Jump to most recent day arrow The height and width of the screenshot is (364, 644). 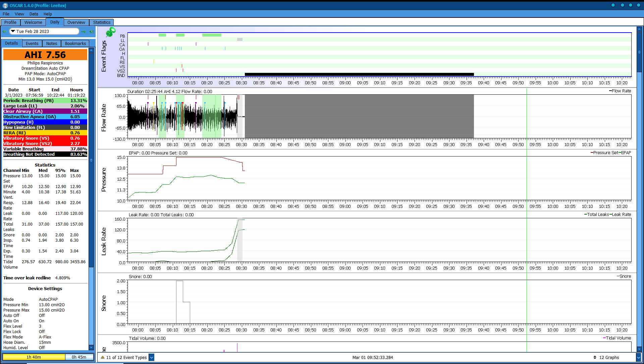pyautogui.click(x=92, y=32)
